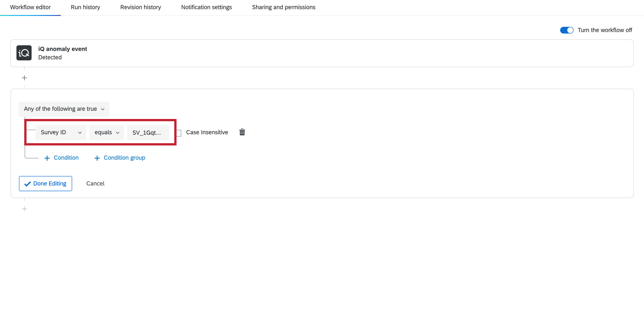This screenshot has height=322, width=644.
Task: Add a new Condition group
Action: (x=120, y=158)
